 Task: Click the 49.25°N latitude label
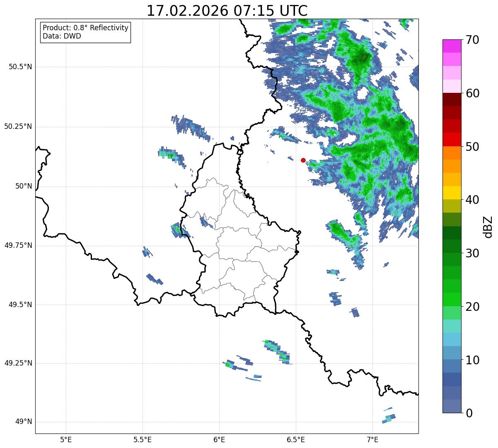pyautogui.click(x=18, y=363)
